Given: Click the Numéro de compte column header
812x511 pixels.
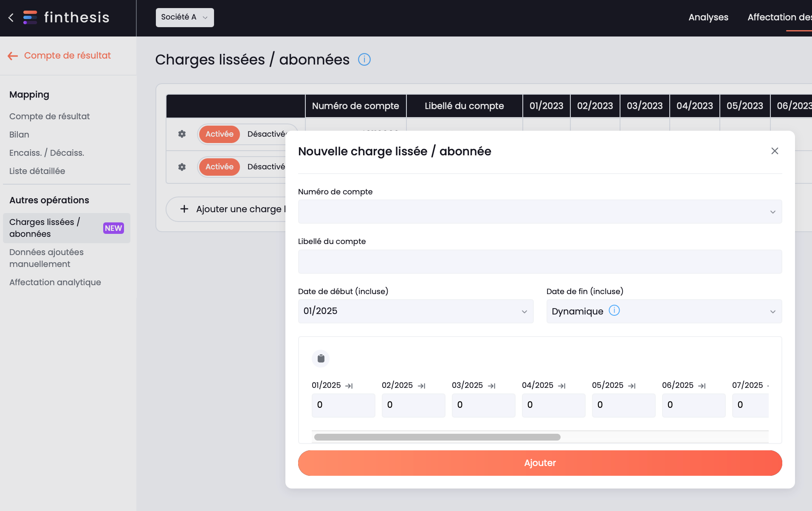Looking at the screenshot, I should click(x=355, y=106).
